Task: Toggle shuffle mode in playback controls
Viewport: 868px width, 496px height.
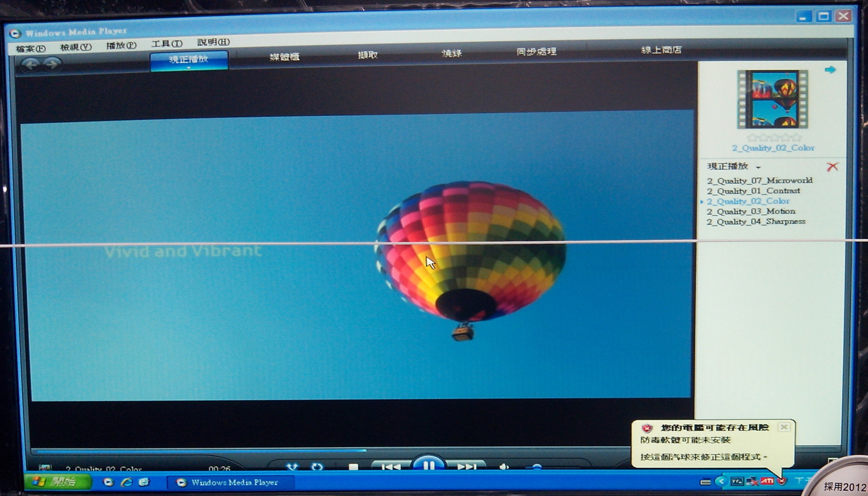Action: point(292,466)
